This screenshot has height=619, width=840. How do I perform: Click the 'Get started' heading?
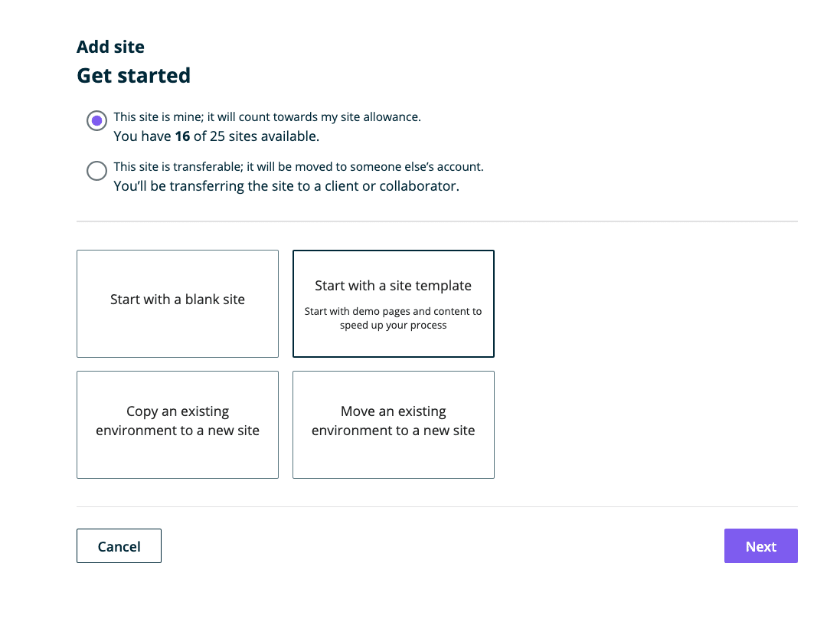pyautogui.click(x=133, y=75)
